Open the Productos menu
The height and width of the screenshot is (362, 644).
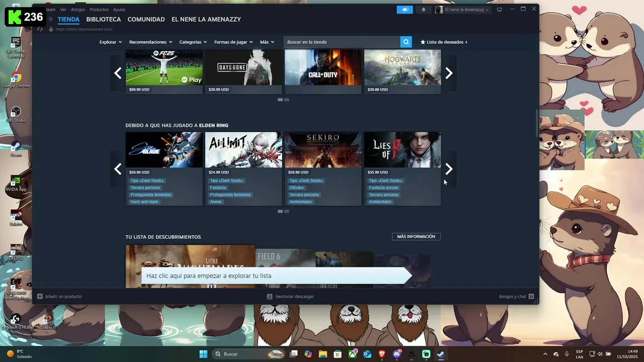click(99, 10)
